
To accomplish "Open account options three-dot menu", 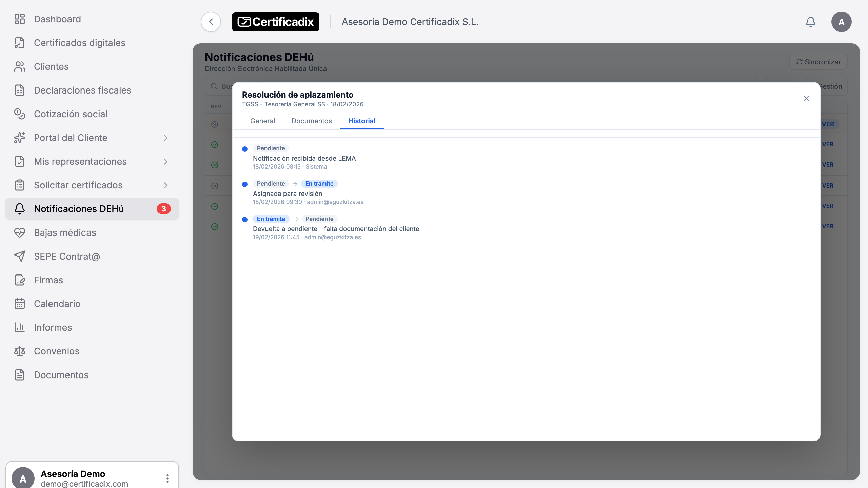I will [167, 478].
